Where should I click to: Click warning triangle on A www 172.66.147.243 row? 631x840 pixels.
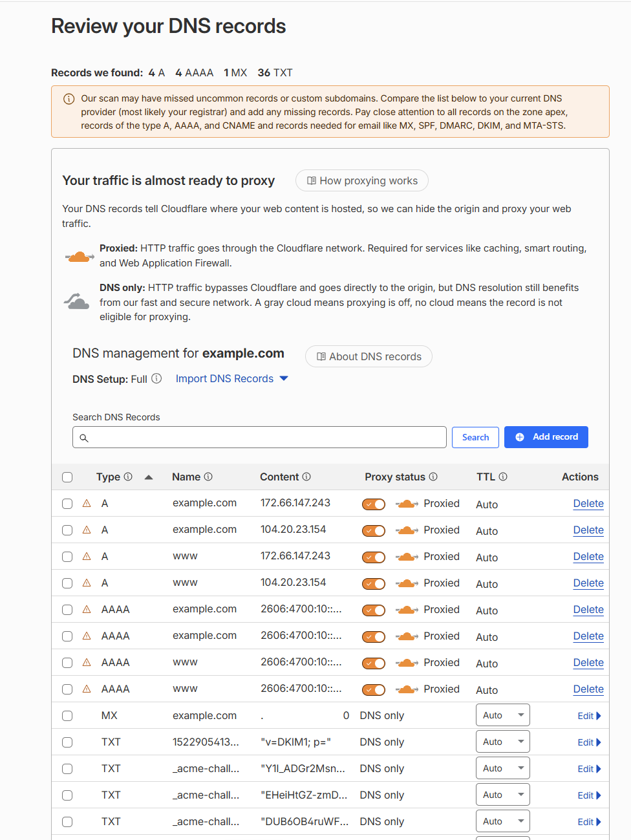pos(87,556)
